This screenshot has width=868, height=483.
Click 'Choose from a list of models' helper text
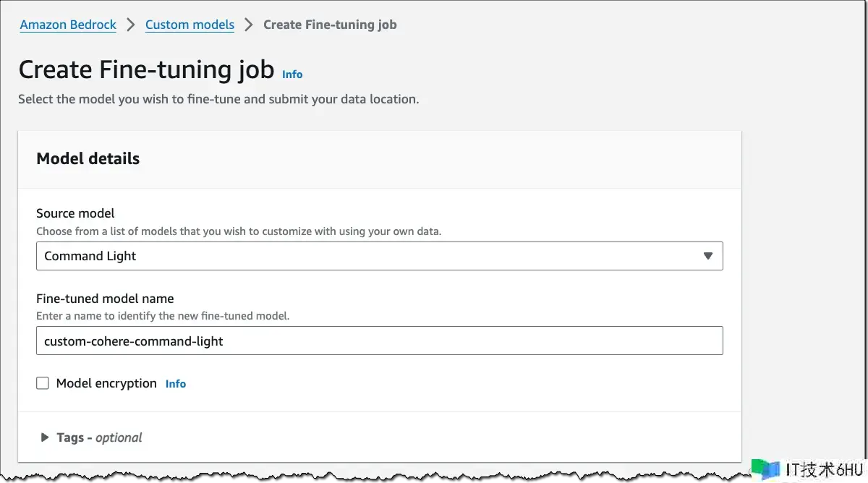click(x=239, y=231)
